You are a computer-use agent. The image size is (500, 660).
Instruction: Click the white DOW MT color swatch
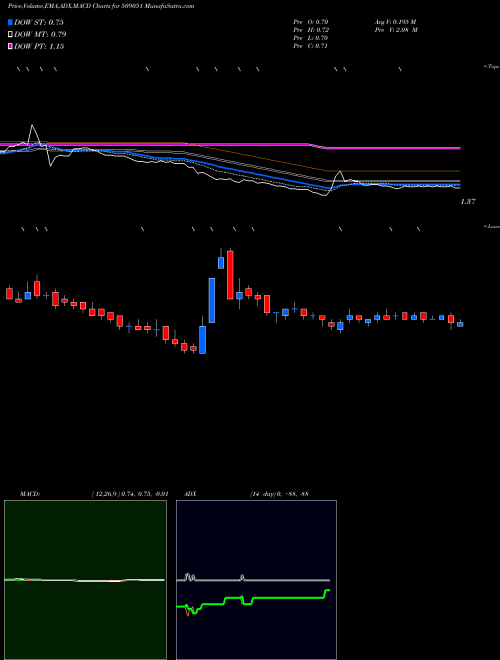(x=11, y=34)
